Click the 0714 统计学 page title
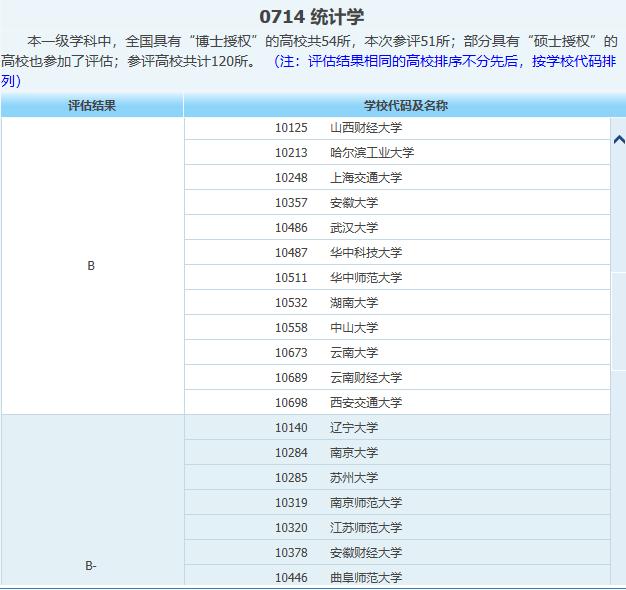Screen dimensions: 626x590 click(x=312, y=17)
